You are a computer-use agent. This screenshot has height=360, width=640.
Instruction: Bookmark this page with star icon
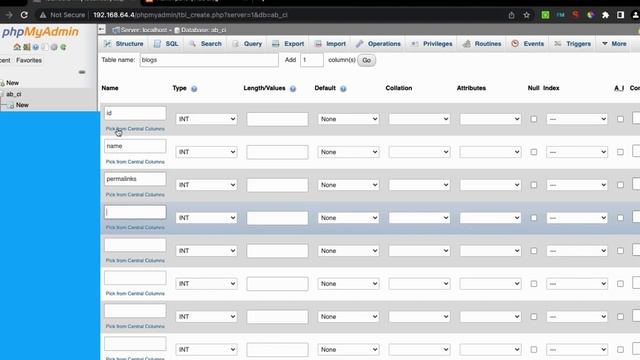pyautogui.click(x=527, y=15)
